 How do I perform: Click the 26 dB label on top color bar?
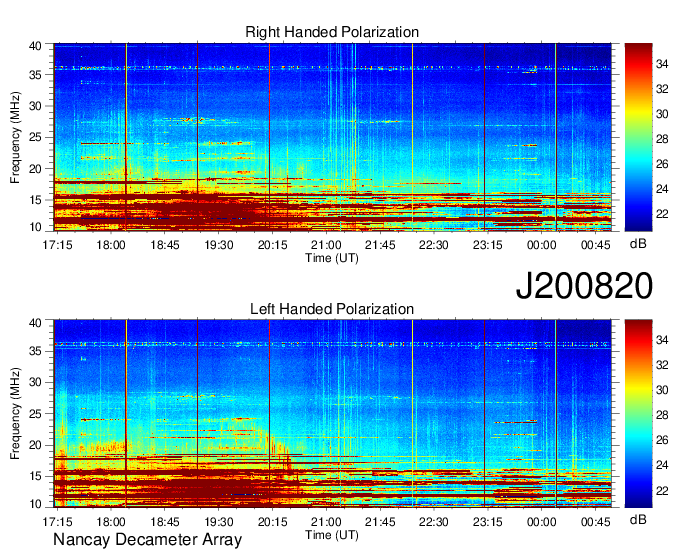click(662, 164)
